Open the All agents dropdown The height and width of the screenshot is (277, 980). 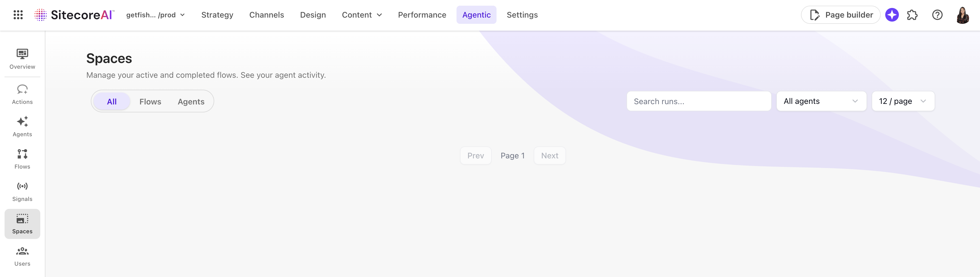pos(821,101)
